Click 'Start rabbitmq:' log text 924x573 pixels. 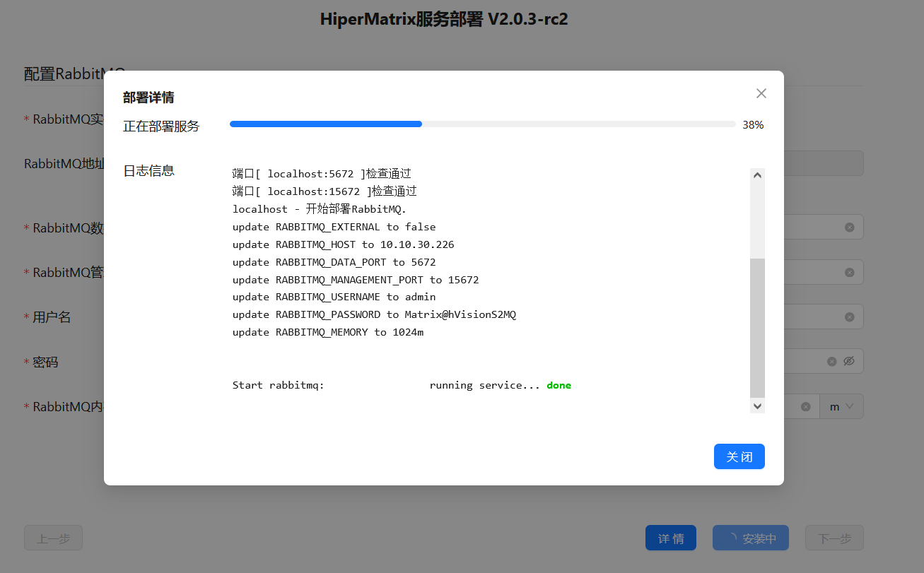coord(279,385)
